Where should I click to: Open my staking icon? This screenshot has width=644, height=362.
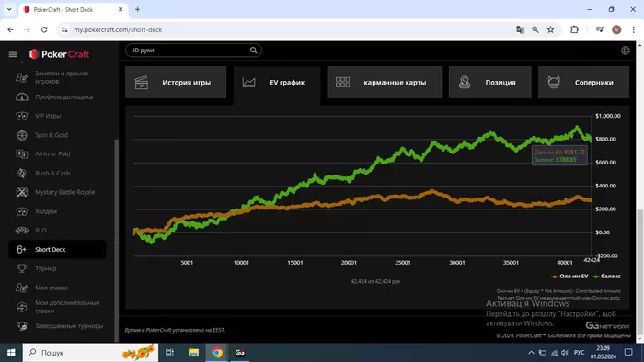point(22,288)
